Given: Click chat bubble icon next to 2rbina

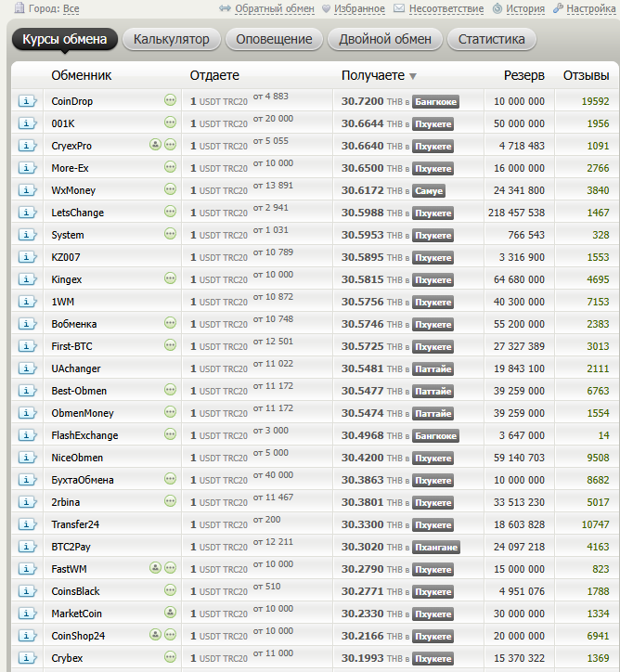Looking at the screenshot, I should 170,501.
